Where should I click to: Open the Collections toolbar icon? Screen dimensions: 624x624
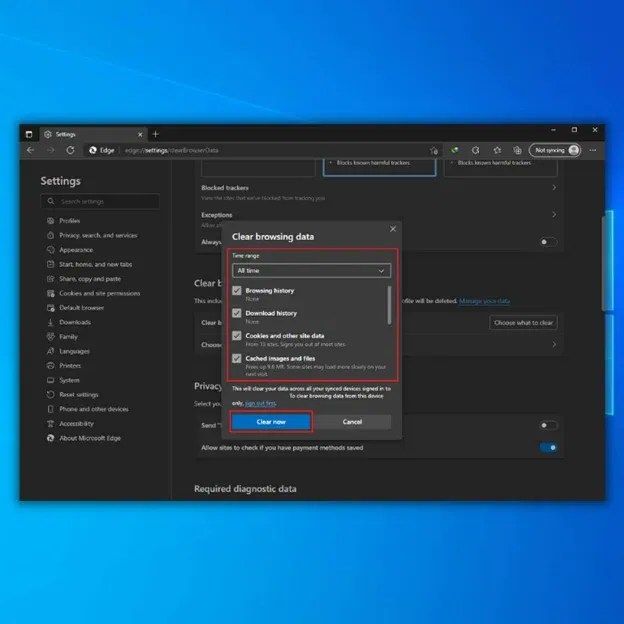[517, 150]
